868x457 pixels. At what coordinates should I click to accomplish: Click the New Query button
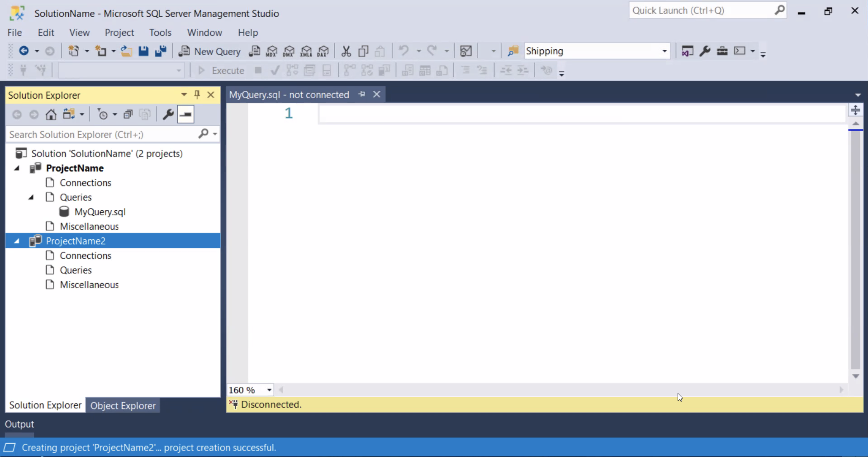click(210, 51)
